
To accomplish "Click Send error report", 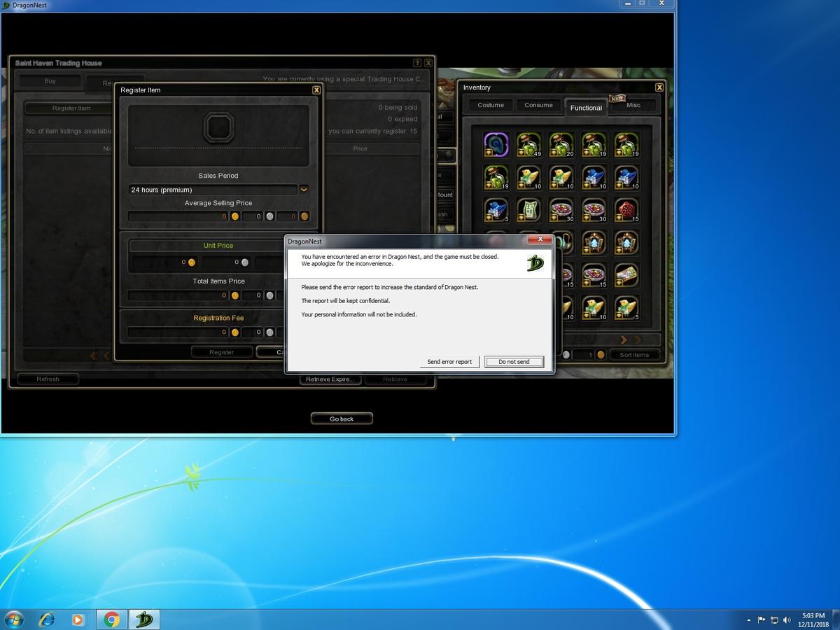I will (449, 362).
